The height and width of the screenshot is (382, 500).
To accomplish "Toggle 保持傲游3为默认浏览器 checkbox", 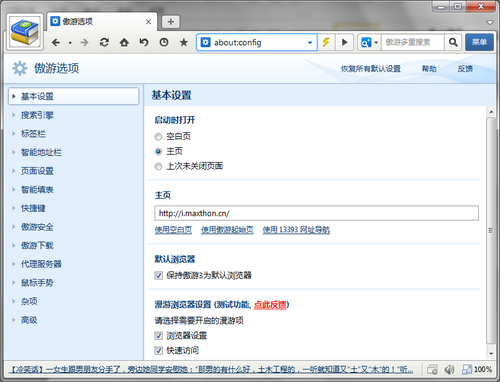I will click(x=159, y=275).
